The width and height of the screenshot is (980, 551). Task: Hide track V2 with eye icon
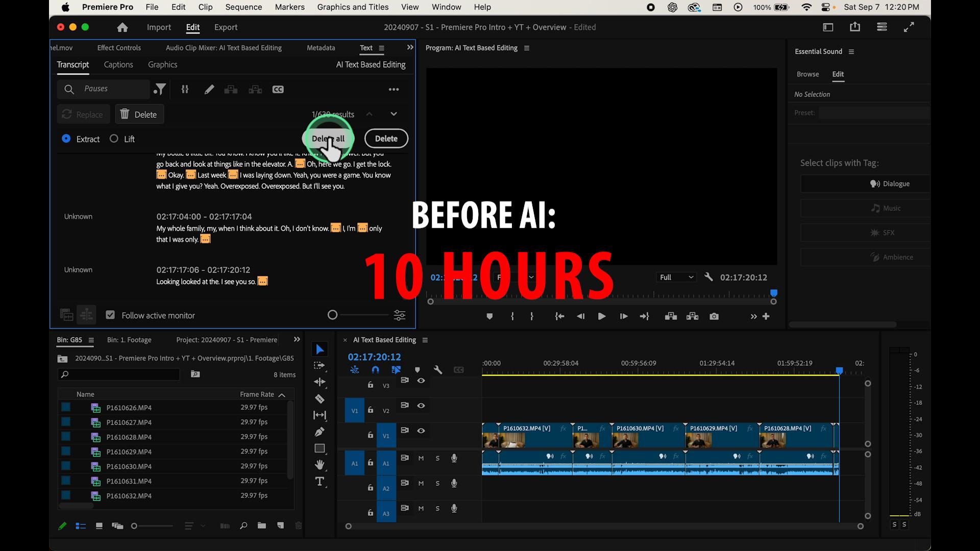click(x=421, y=406)
